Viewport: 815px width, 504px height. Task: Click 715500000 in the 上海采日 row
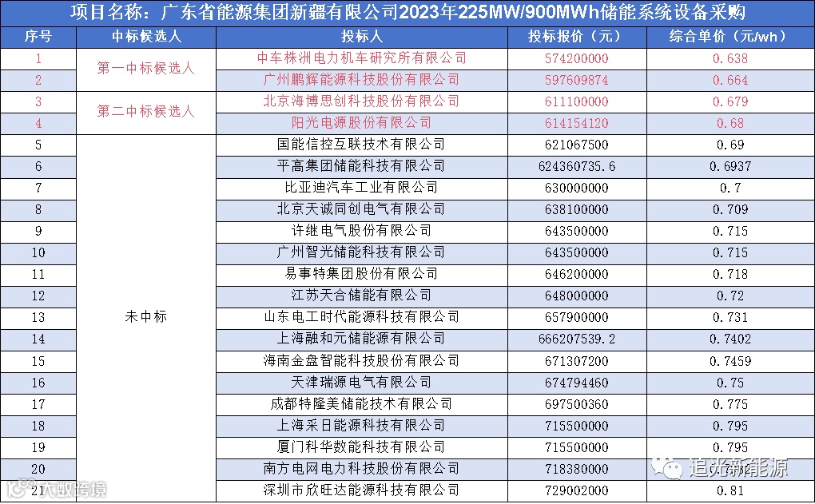[x=577, y=426]
